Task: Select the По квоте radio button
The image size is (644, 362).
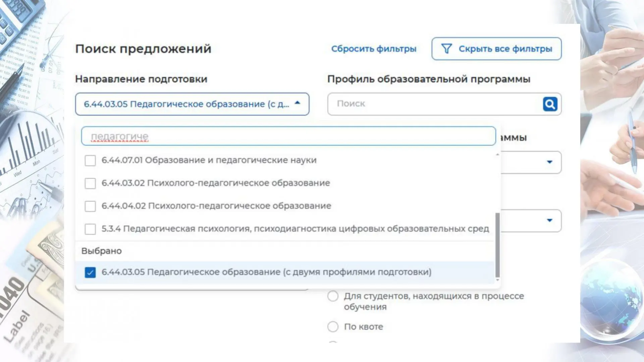Action: [x=333, y=326]
